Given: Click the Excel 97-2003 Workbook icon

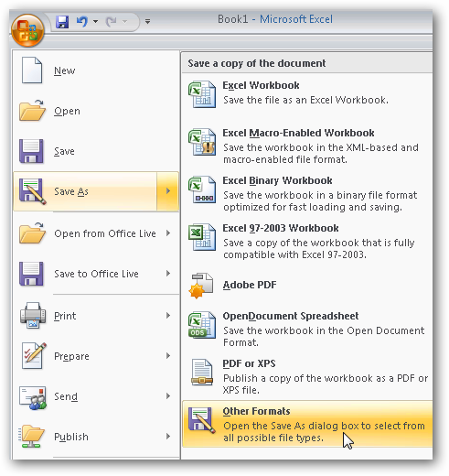Looking at the screenshot, I should click(x=202, y=237).
